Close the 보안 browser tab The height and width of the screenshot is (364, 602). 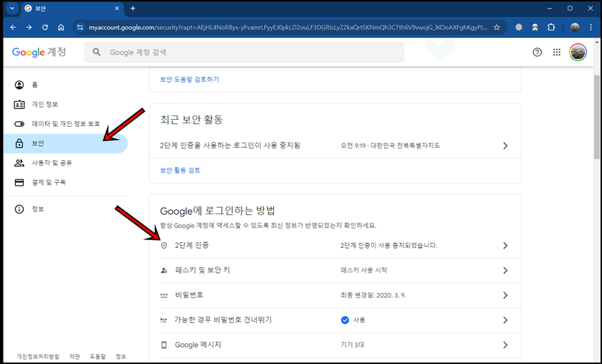[118, 8]
